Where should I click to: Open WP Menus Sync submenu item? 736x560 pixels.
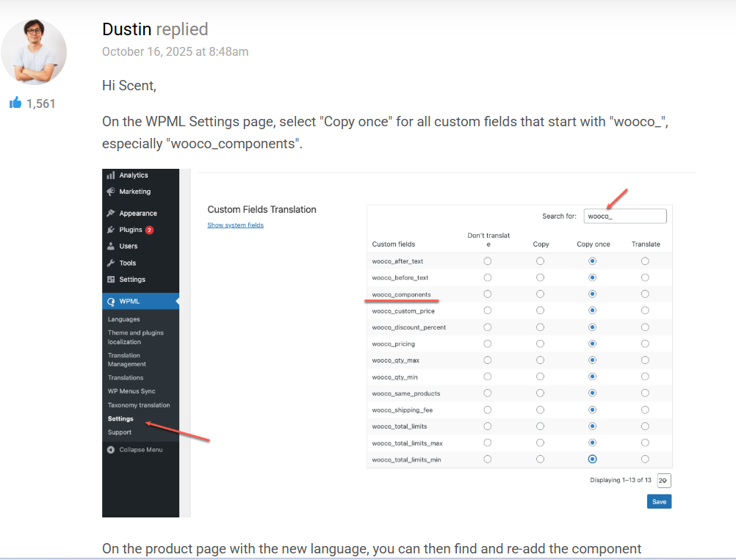(131, 390)
